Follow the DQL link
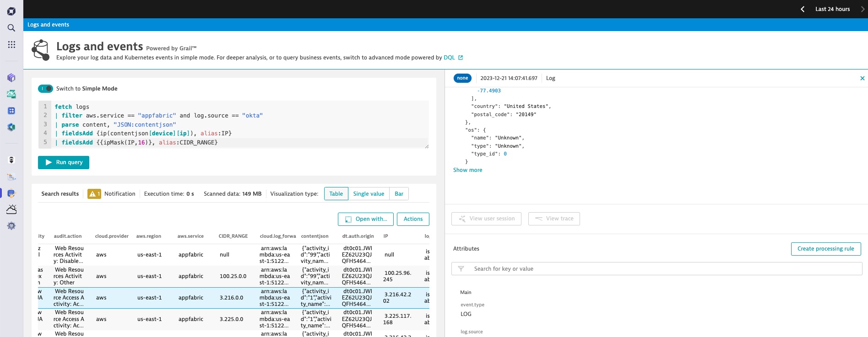This screenshot has height=337, width=868. pyautogui.click(x=449, y=58)
